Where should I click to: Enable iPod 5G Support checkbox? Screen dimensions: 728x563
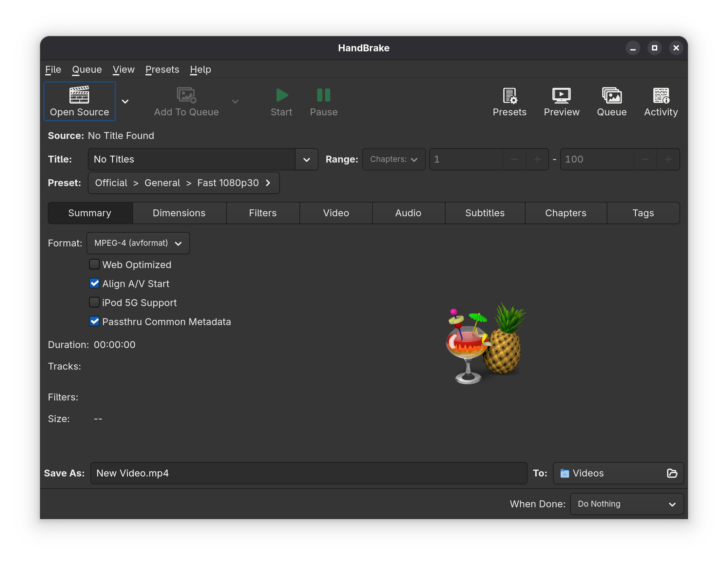94,302
